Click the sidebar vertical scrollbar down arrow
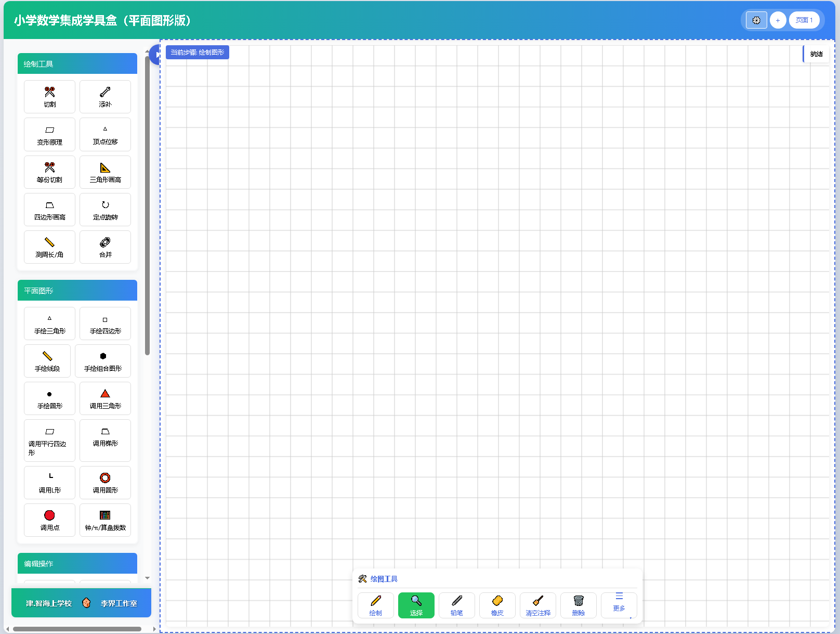Image resolution: width=840 pixels, height=634 pixels. 147,578
